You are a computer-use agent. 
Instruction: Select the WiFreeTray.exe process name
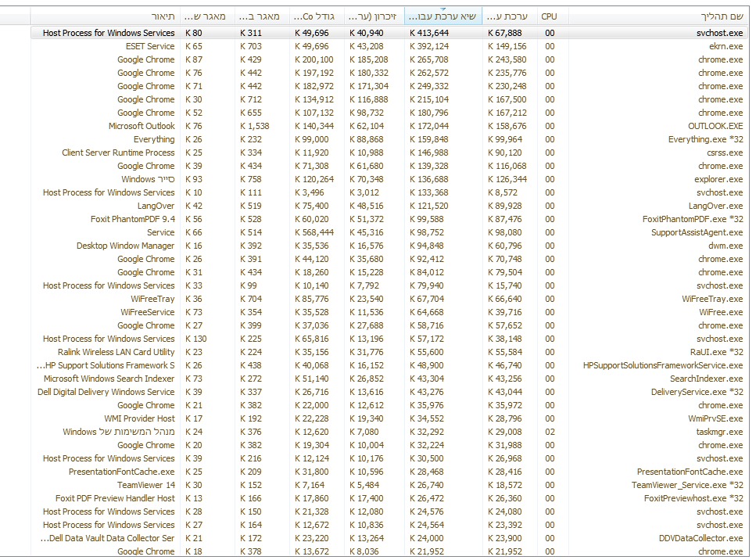coord(712,299)
